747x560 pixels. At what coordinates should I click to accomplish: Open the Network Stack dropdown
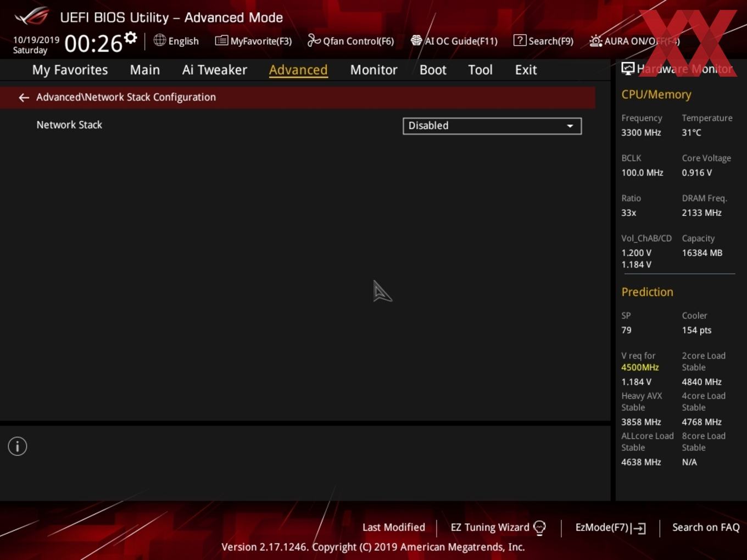click(492, 126)
